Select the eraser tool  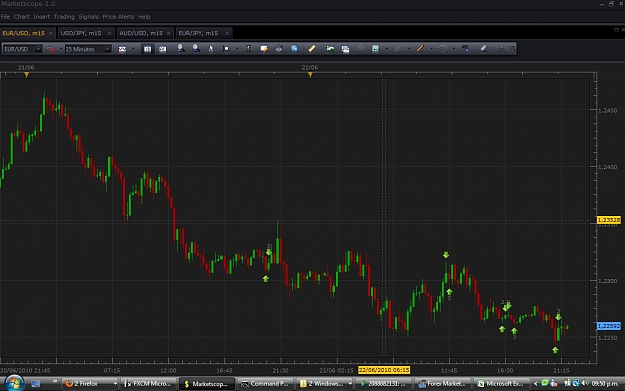[483, 49]
